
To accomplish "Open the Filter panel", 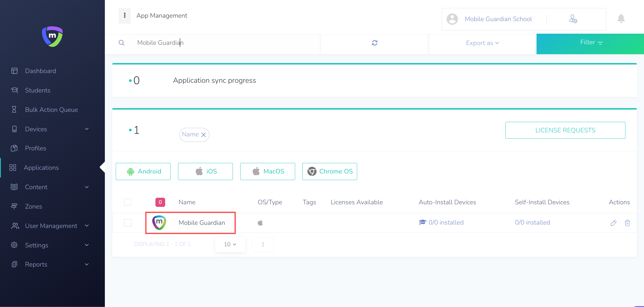I will pos(590,44).
